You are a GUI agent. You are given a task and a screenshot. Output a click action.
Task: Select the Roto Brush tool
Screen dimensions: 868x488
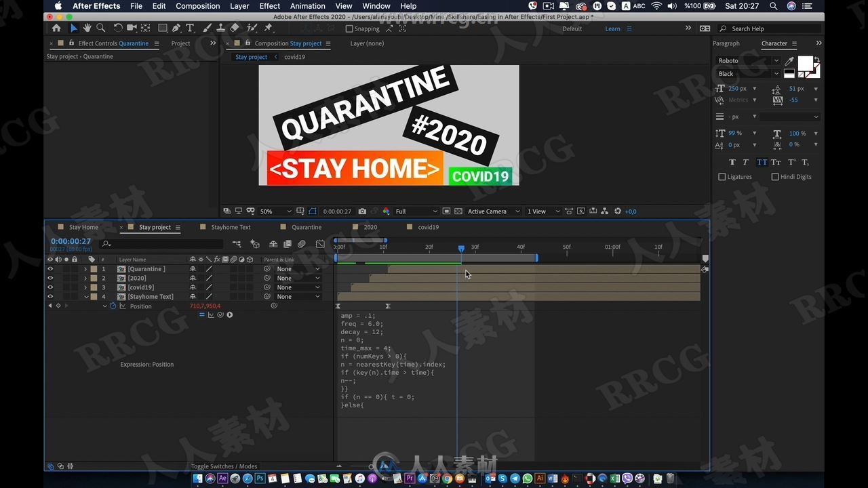click(x=252, y=28)
